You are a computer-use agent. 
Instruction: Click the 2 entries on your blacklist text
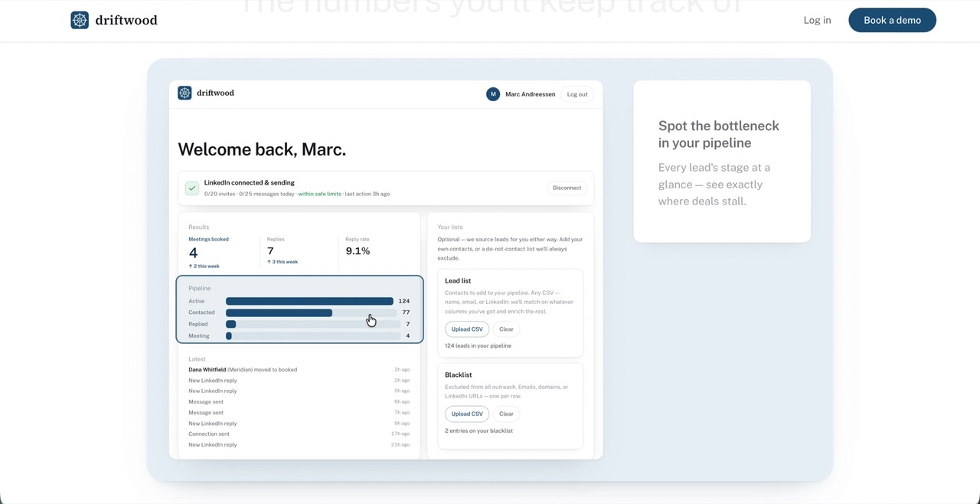point(479,430)
